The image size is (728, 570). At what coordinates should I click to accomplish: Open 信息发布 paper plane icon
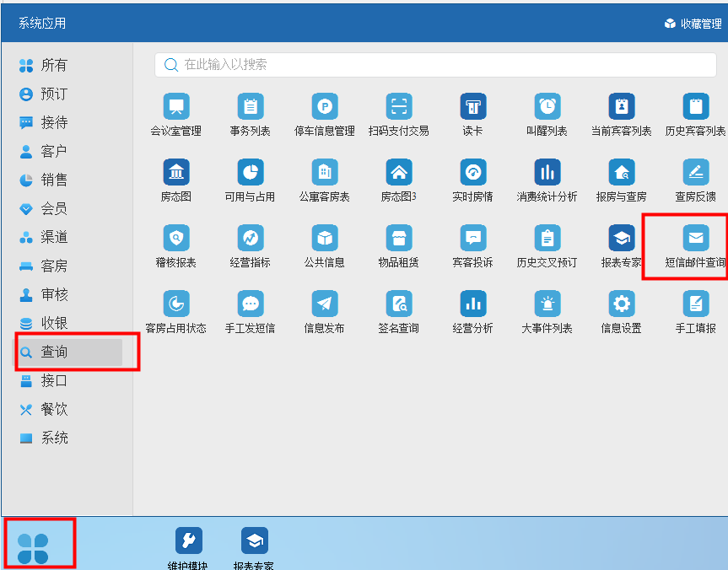point(325,304)
